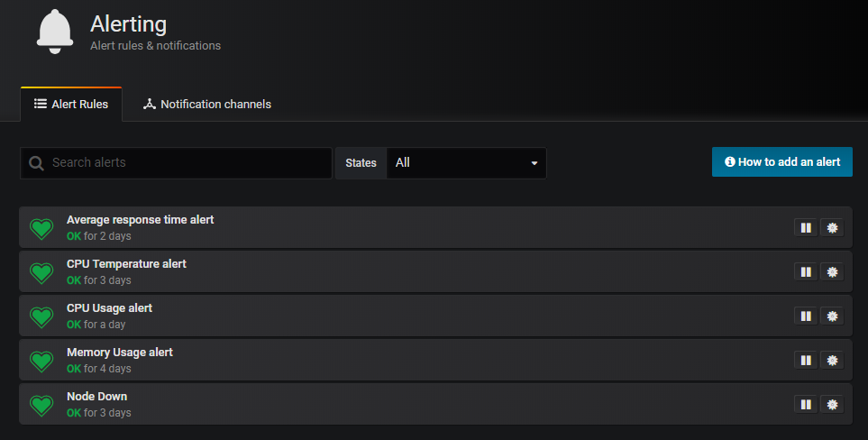This screenshot has height=440, width=868.
Task: Switch to the Notification channels tab
Action: coord(206,105)
